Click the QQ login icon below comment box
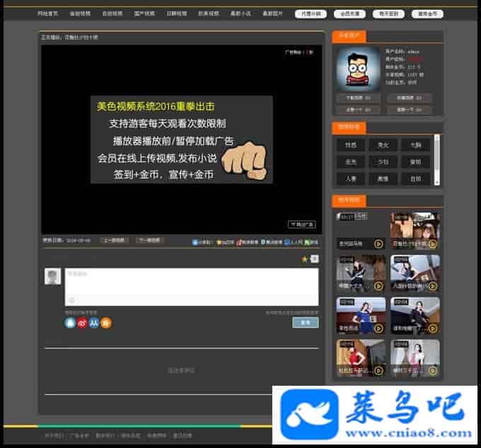Viewport: 481px width, 448px height. pos(70,323)
